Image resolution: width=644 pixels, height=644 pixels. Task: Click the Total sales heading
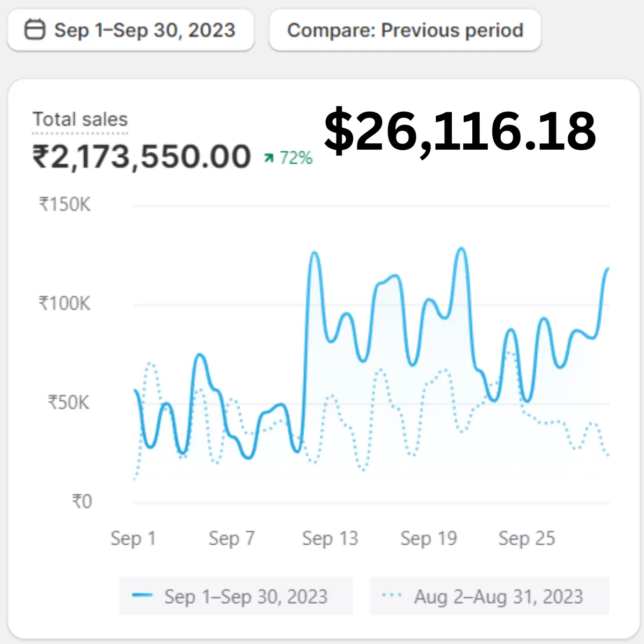click(x=80, y=119)
